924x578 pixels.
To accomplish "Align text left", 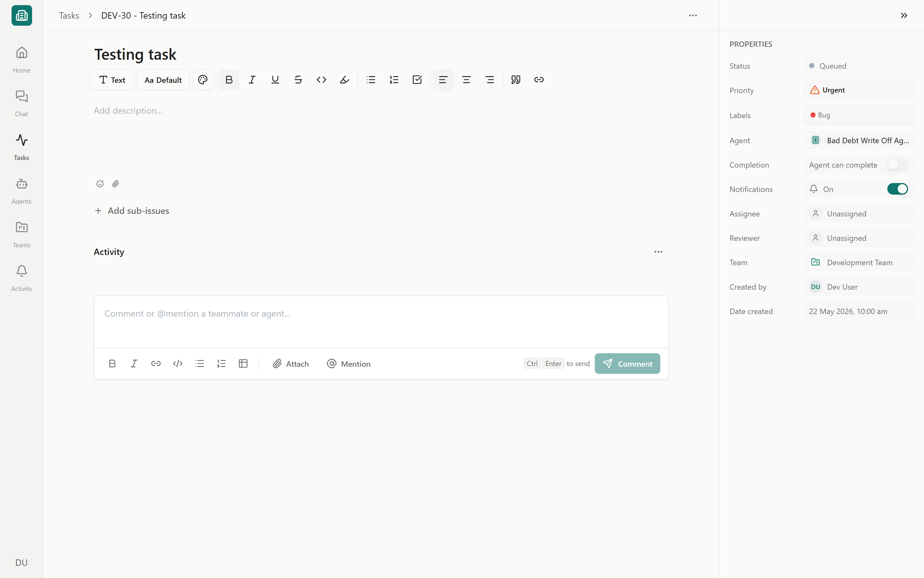I will click(x=443, y=80).
